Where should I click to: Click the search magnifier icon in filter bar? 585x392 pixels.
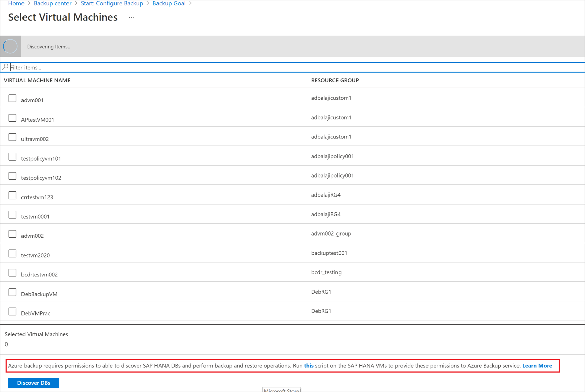click(x=5, y=67)
